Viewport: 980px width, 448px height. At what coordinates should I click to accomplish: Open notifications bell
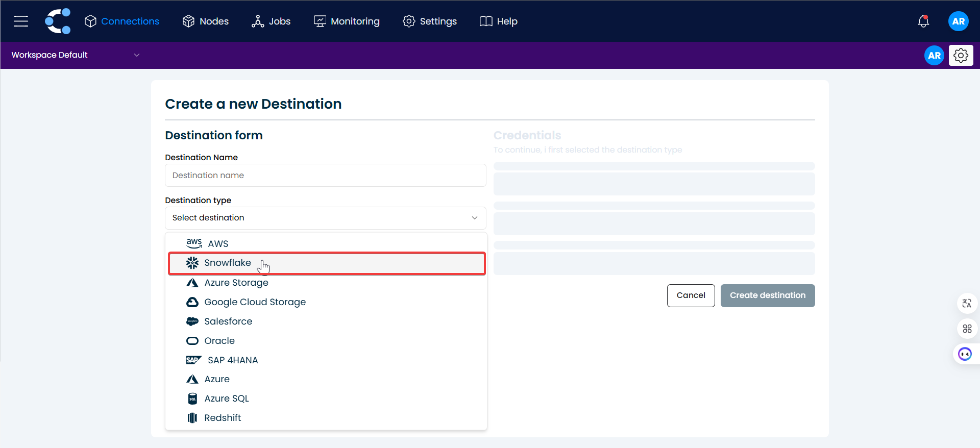click(923, 21)
